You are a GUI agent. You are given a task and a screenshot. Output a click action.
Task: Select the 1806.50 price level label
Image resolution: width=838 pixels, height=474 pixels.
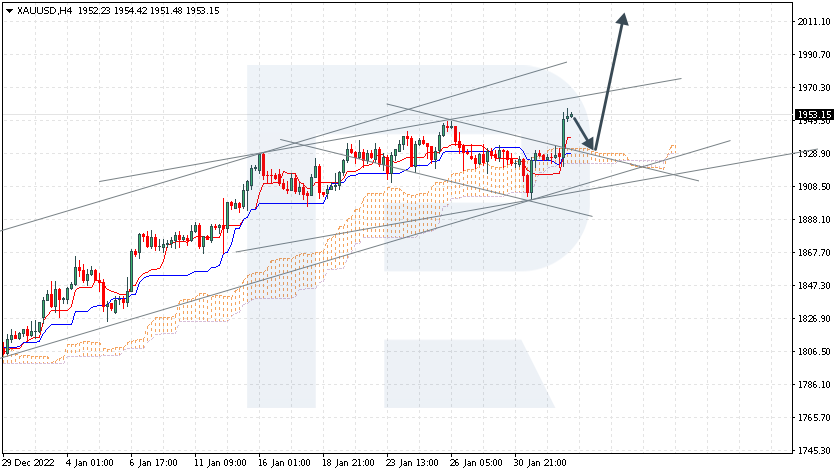pos(814,352)
